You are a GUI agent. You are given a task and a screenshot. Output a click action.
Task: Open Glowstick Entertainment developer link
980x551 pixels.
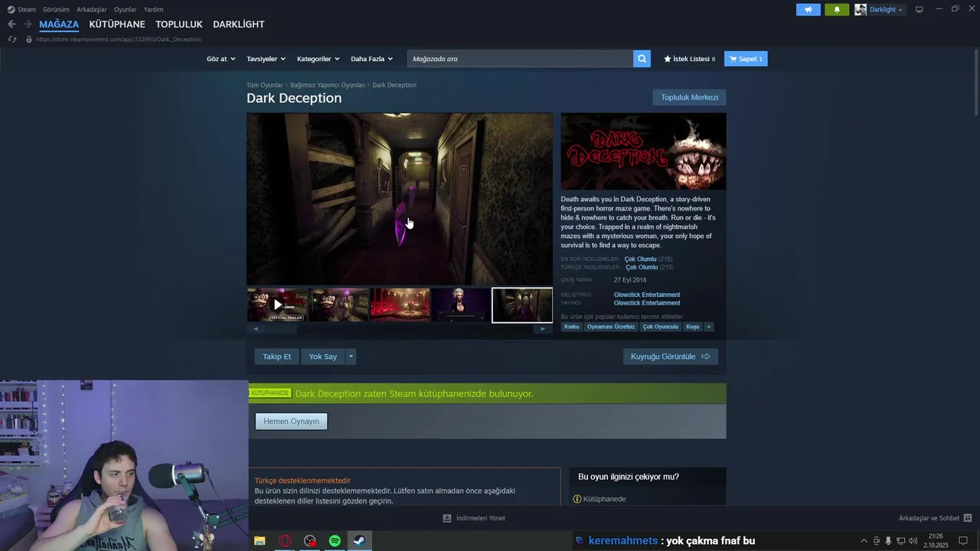click(x=646, y=295)
